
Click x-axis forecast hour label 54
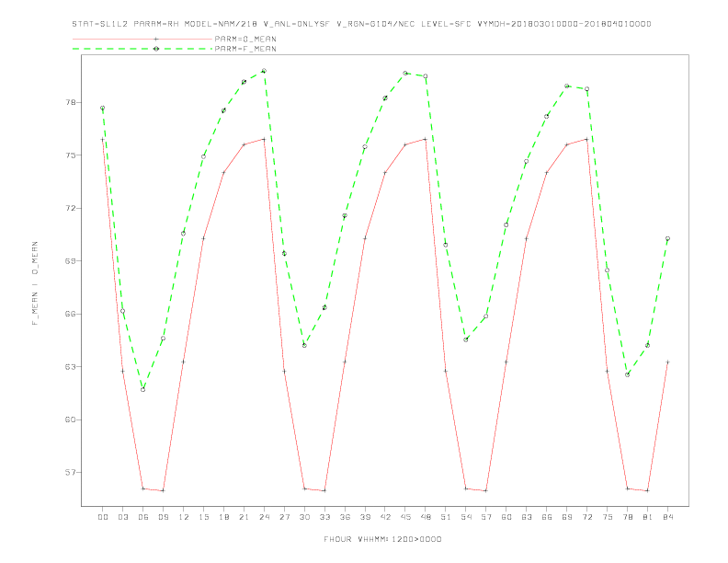tap(466, 517)
